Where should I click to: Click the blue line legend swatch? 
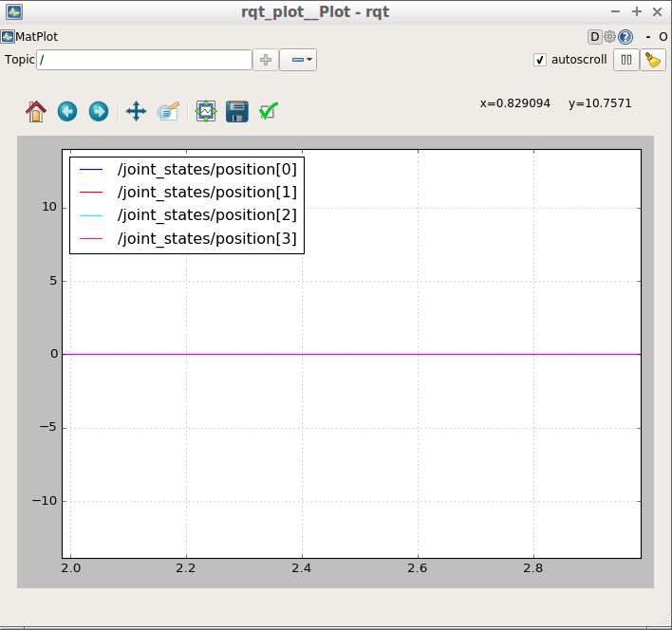(91, 170)
